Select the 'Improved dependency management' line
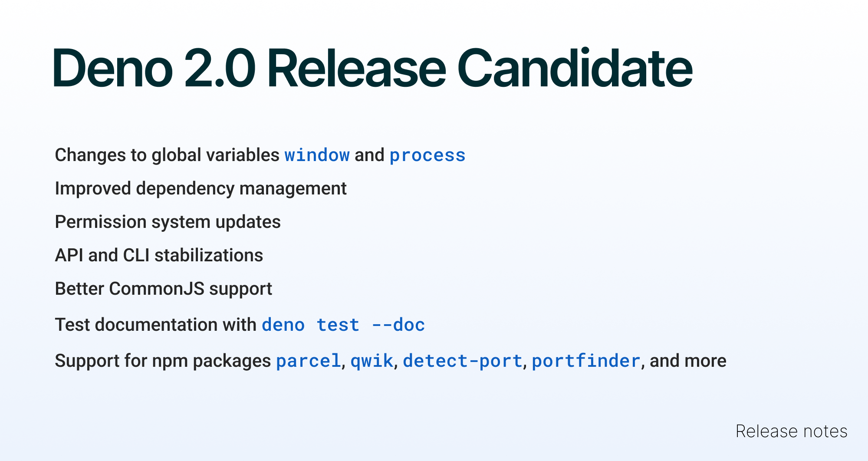 (x=201, y=189)
